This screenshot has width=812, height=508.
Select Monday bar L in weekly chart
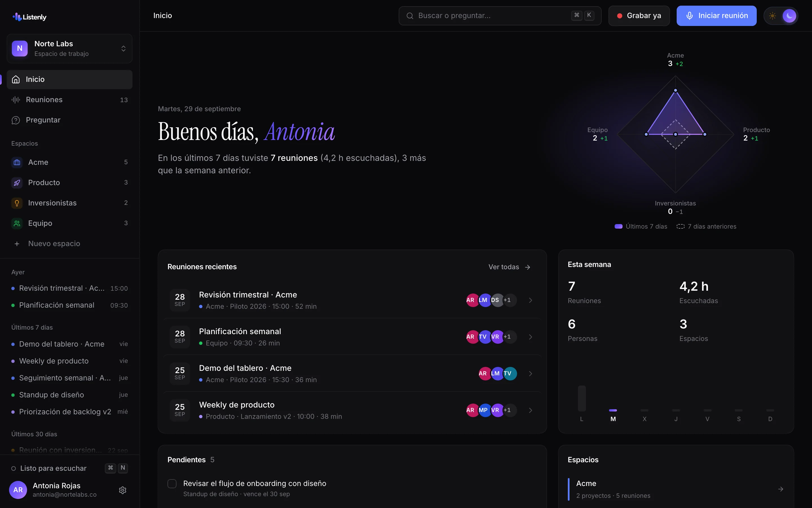tap(582, 398)
